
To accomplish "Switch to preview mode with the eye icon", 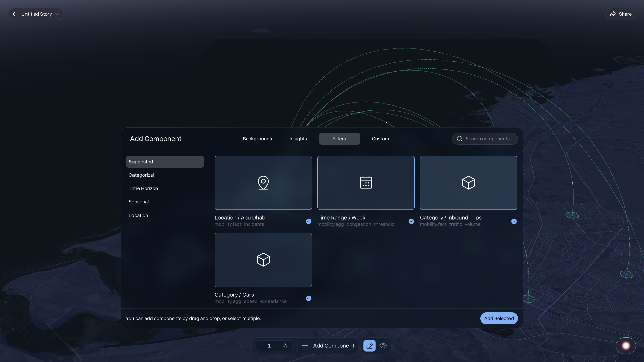I will (383, 346).
